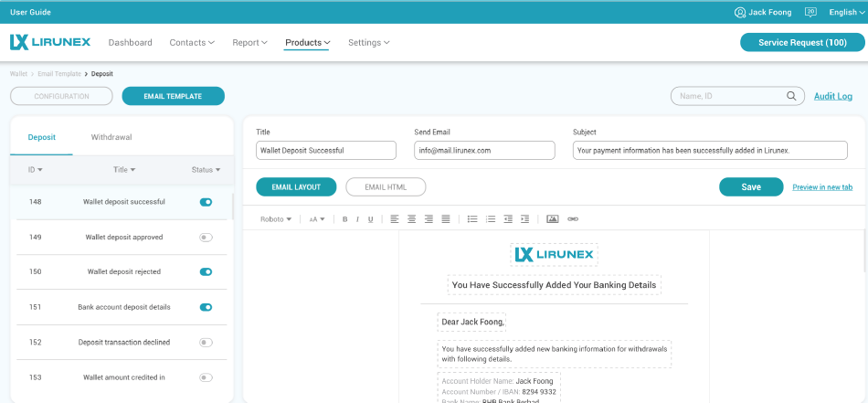This screenshot has height=403, width=868.
Task: Go to the Dashboard page
Action: point(130,43)
